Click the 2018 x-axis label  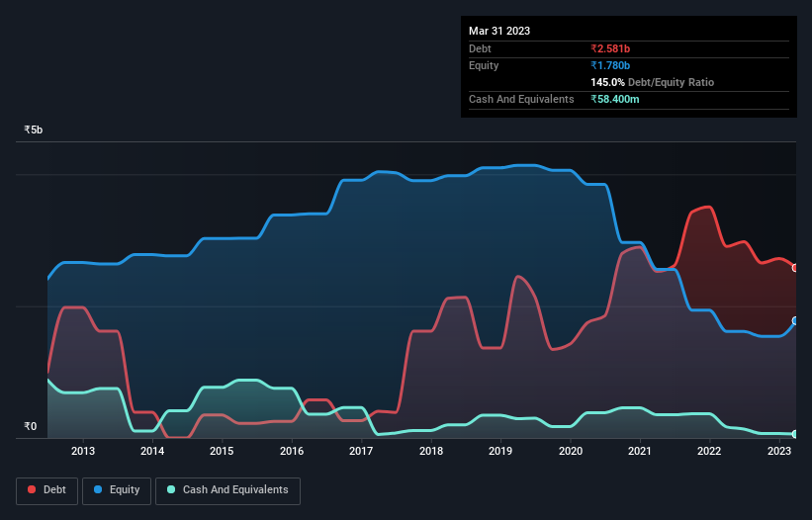point(431,451)
